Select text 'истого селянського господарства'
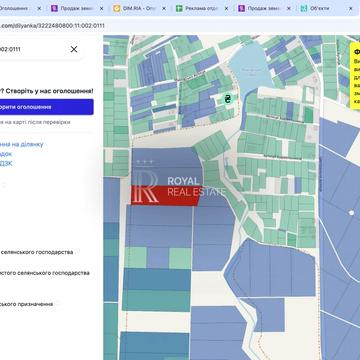The width and height of the screenshot is (360, 360). (45, 273)
